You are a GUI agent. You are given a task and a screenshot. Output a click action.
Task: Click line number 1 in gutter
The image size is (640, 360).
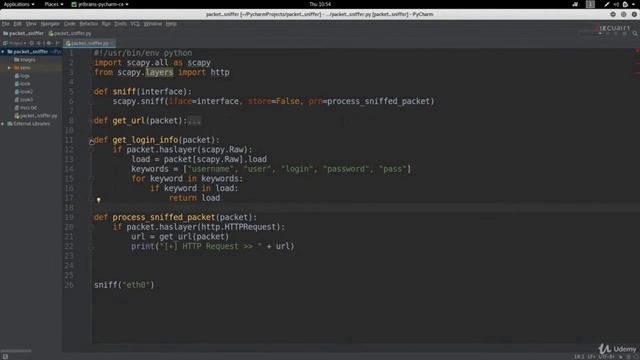point(71,53)
